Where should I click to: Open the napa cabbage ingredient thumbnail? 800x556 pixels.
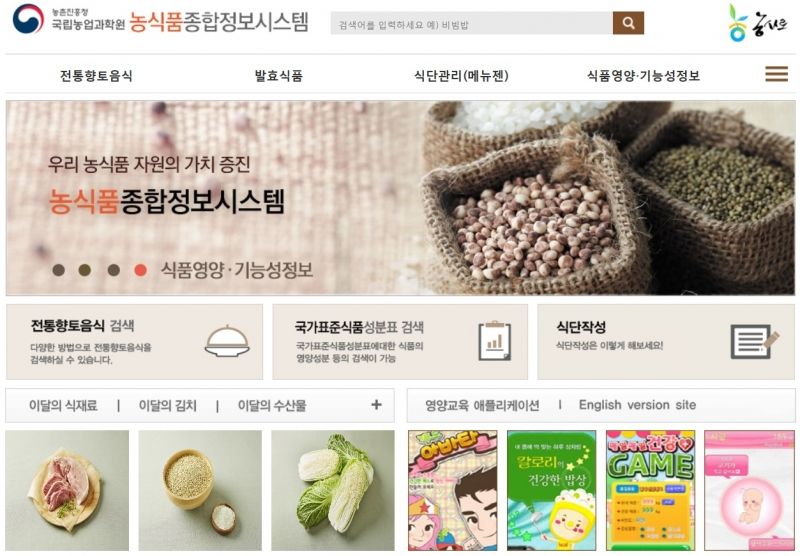tap(333, 490)
